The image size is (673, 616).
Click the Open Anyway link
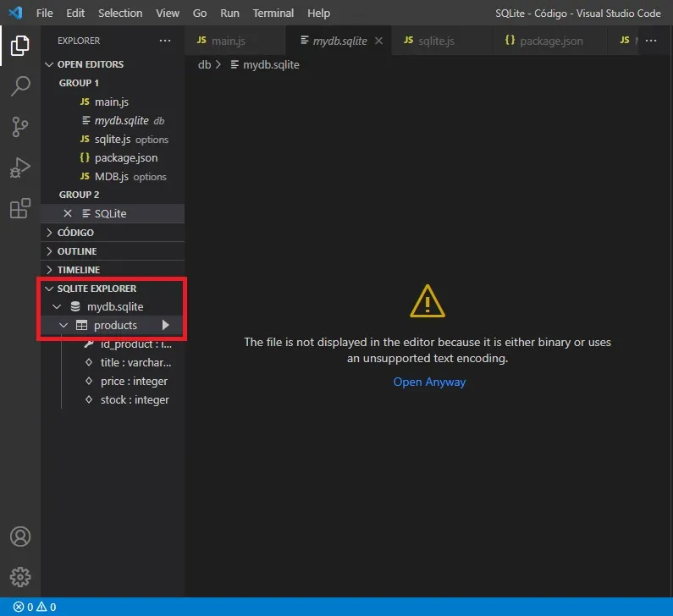(x=429, y=382)
